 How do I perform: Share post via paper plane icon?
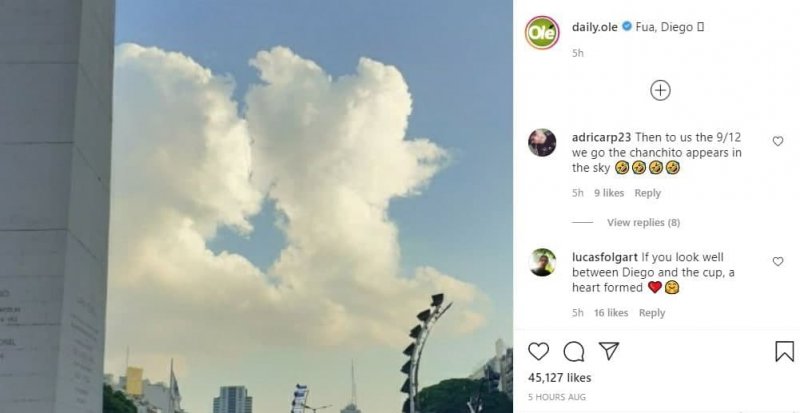[x=609, y=351]
